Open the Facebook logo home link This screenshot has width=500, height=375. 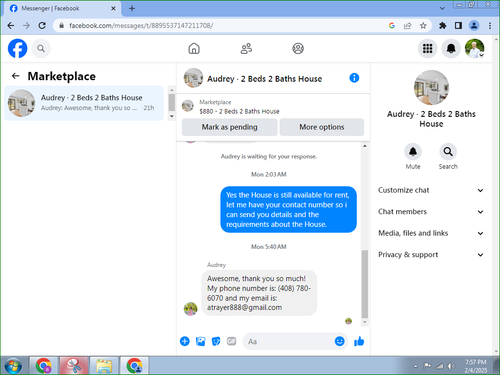click(17, 49)
